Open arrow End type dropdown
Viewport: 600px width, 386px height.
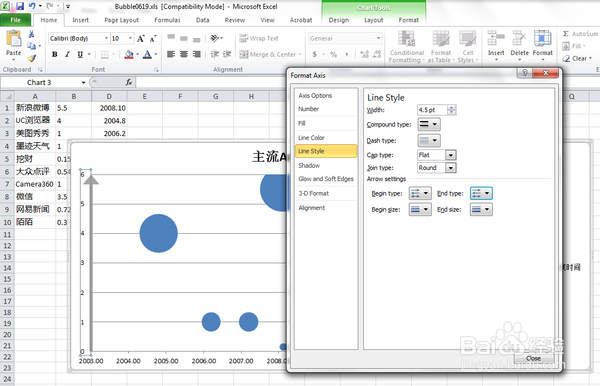(481, 194)
